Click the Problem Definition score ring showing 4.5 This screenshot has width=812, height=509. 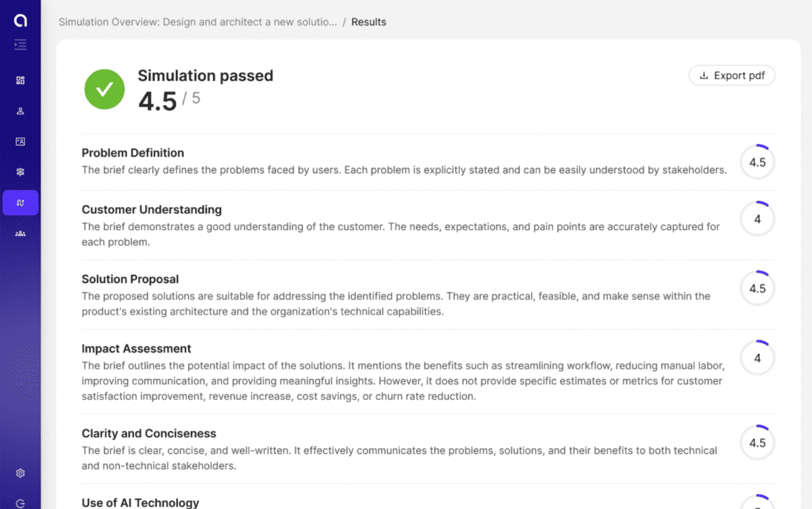pyautogui.click(x=757, y=162)
